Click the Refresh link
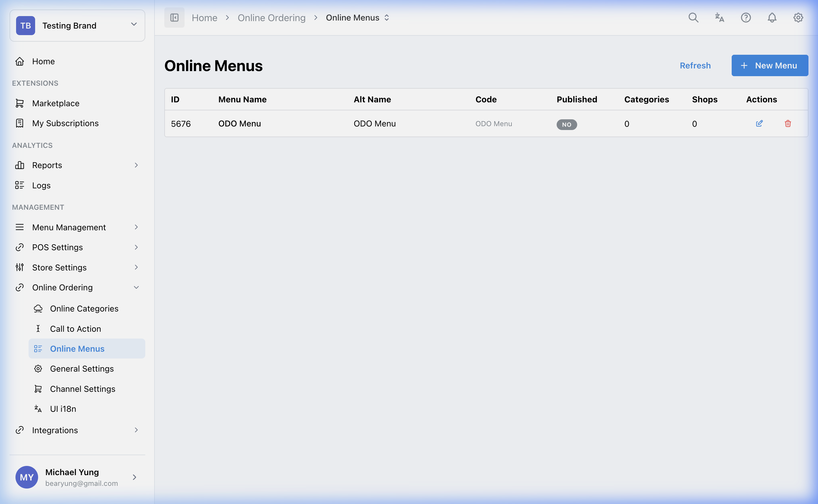The image size is (818, 504). click(x=695, y=65)
